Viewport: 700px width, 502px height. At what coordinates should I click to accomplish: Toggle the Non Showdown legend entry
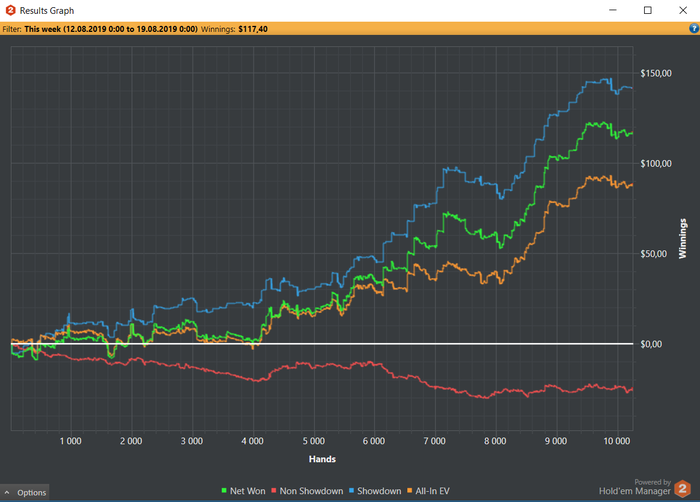(307, 491)
